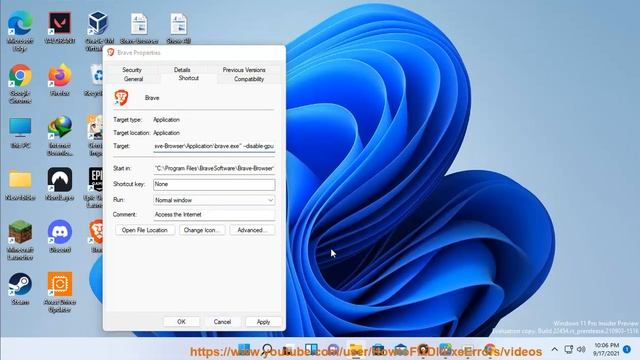Select the Shortcut tab

pyautogui.click(x=189, y=78)
